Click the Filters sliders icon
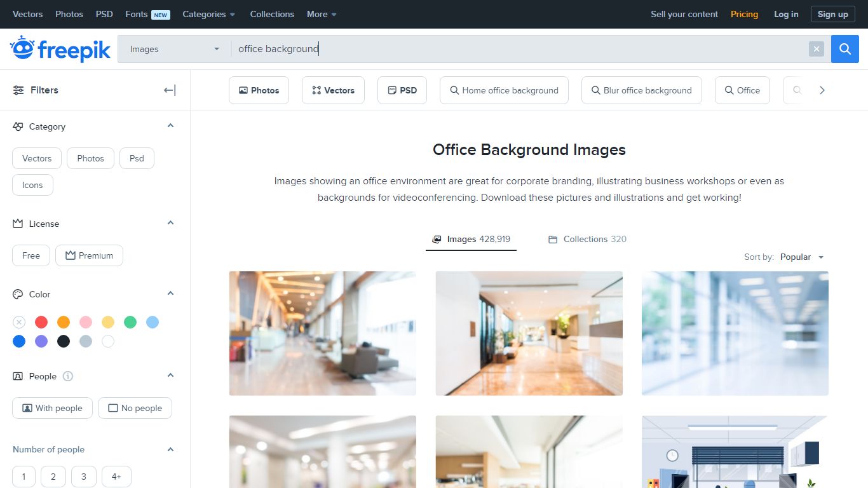The image size is (868, 488). 18,90
